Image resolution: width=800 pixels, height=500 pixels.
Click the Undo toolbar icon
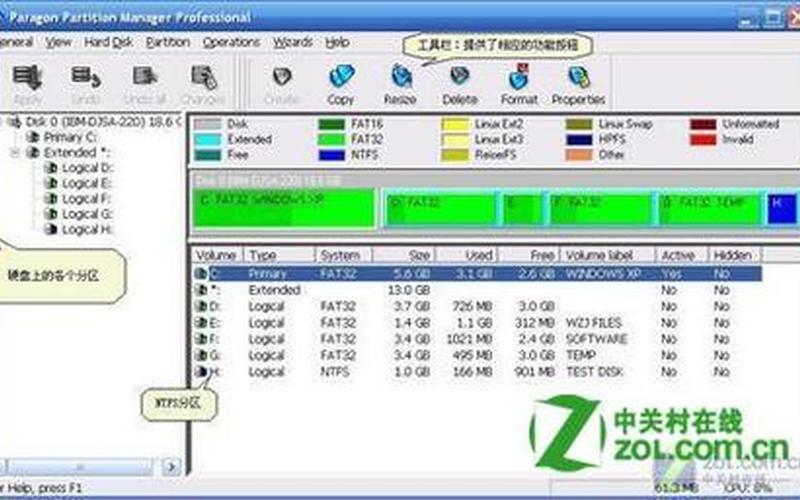[86, 77]
